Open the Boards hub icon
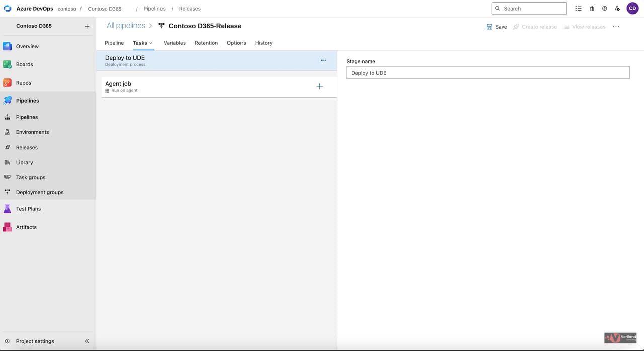 [7, 64]
